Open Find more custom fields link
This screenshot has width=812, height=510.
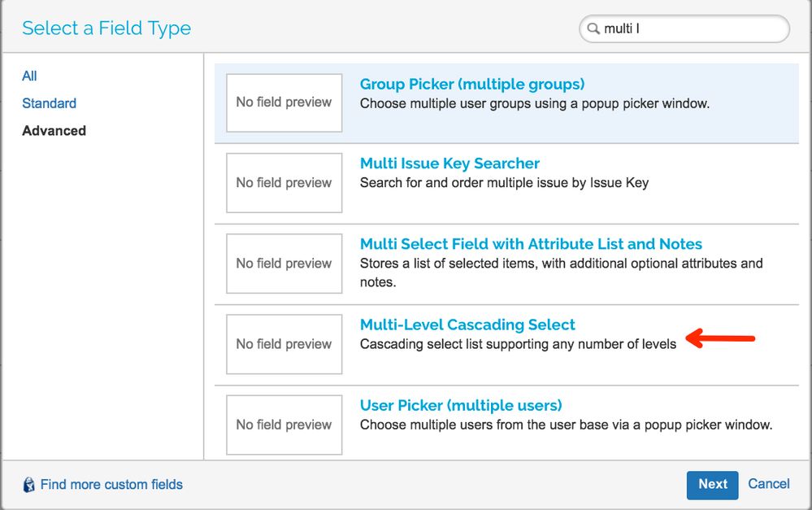111,485
